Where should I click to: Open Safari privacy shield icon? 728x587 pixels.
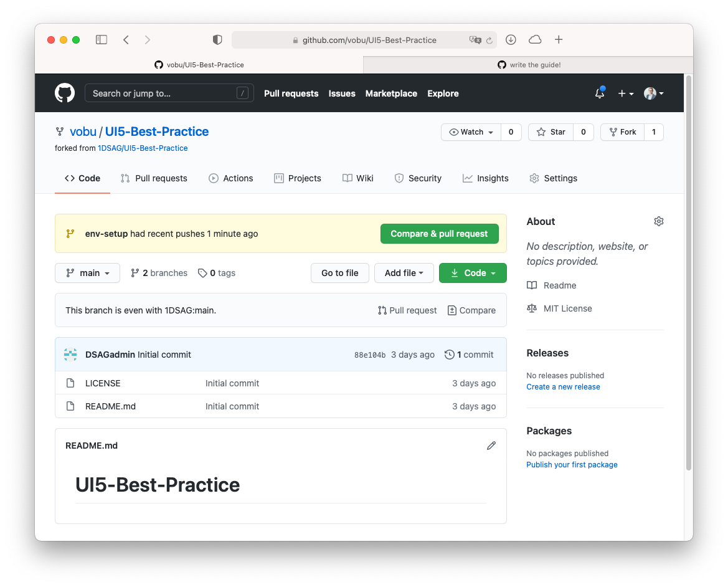pyautogui.click(x=217, y=40)
